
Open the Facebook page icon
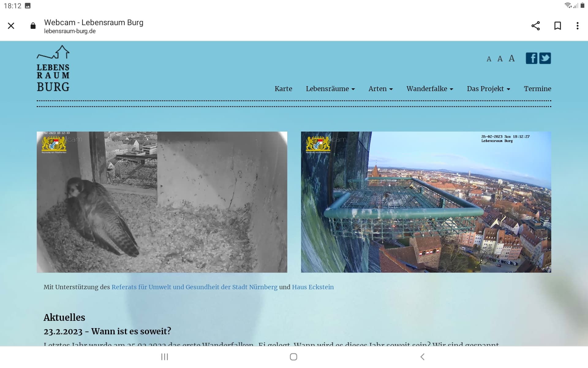pos(532,58)
